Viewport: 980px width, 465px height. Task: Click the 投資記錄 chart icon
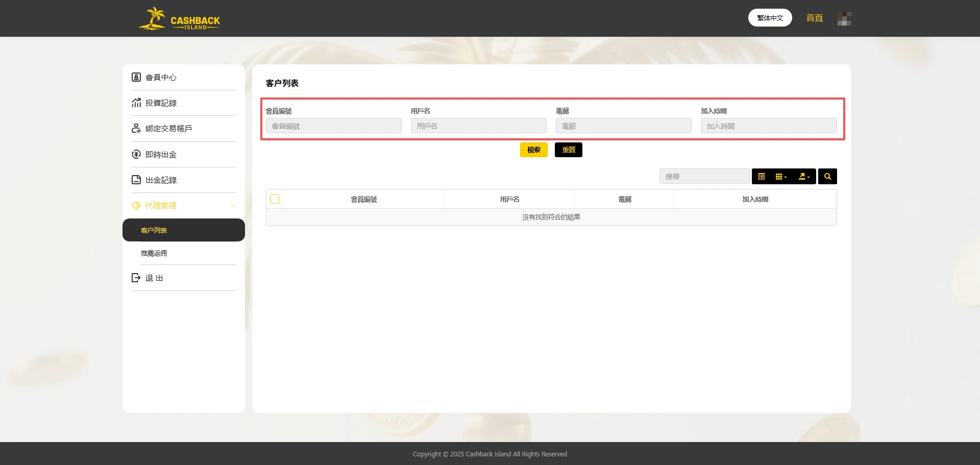pos(136,103)
